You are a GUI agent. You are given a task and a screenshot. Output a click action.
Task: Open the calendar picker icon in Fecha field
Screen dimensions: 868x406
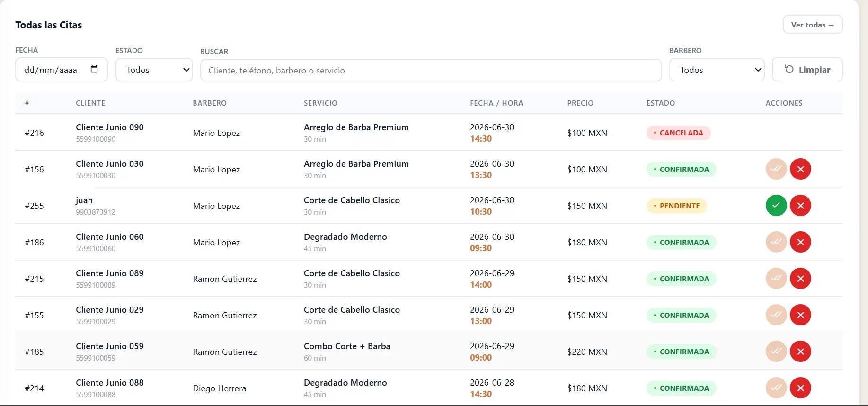[x=94, y=69]
